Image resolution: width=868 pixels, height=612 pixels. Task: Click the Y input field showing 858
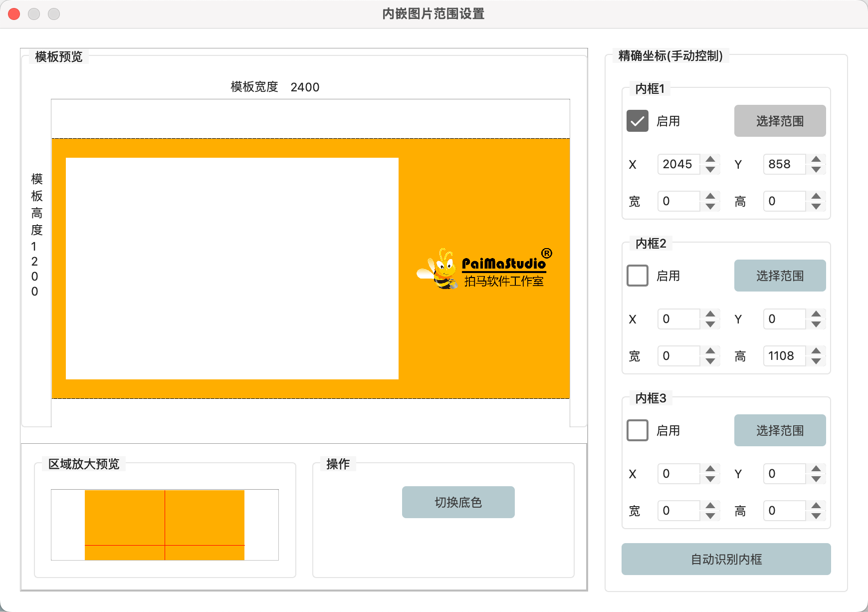(x=784, y=164)
